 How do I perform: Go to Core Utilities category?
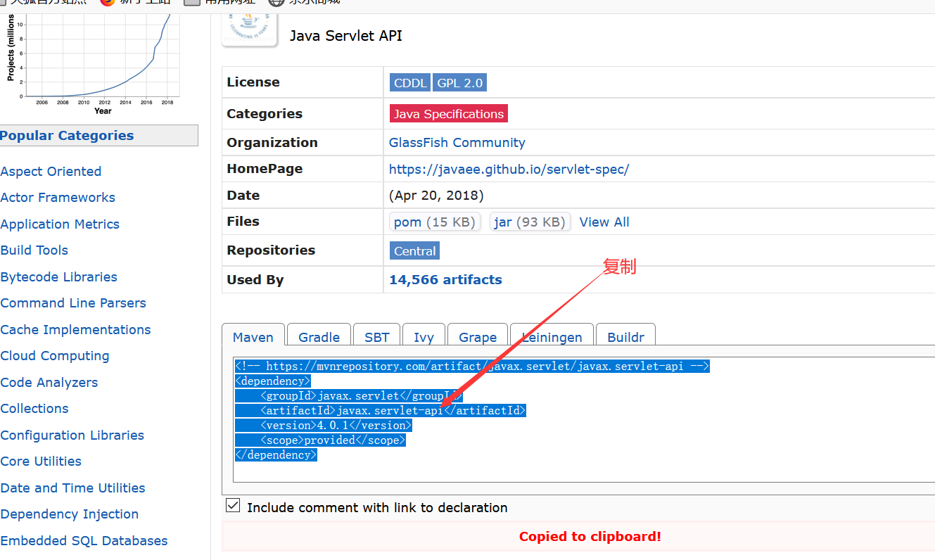(41, 462)
